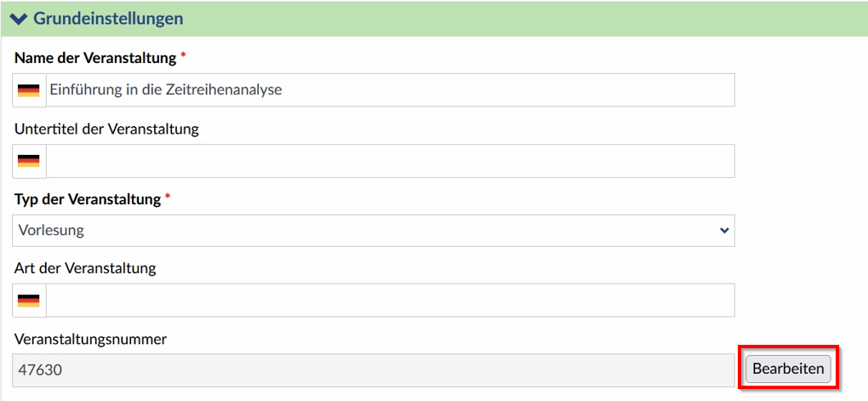The width and height of the screenshot is (868, 401).
Task: Click the Veranstaltungsnummer label
Action: coord(91,339)
